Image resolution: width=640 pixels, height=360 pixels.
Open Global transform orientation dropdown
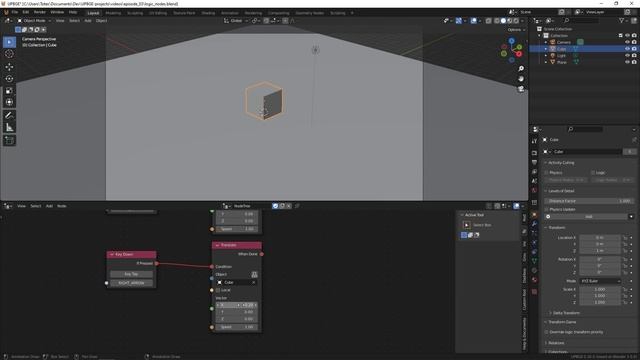(236, 20)
